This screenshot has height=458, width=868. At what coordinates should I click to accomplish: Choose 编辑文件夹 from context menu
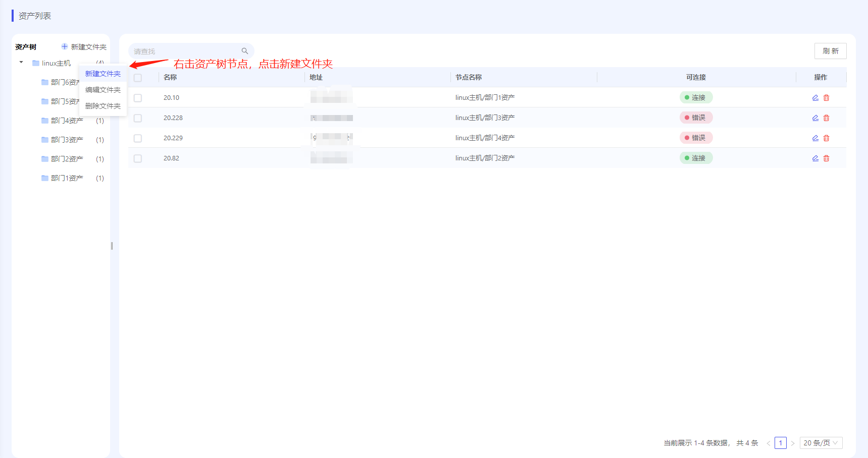pos(103,90)
